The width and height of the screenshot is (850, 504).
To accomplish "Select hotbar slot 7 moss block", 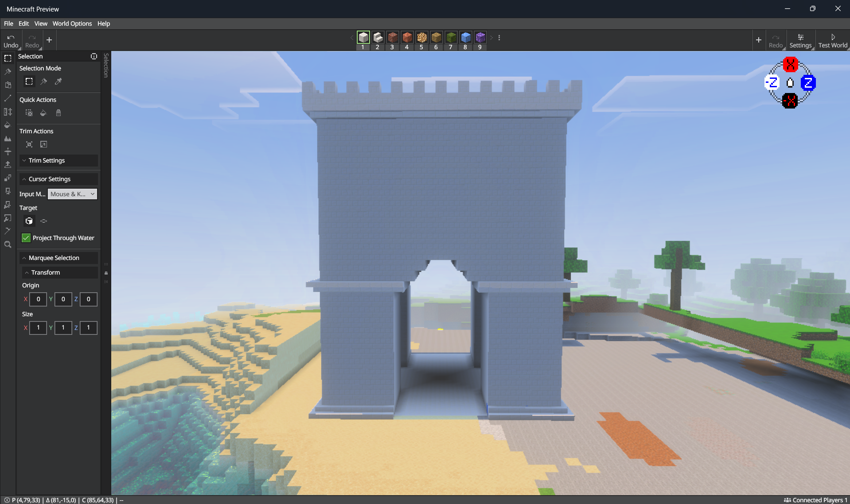I will coord(451,38).
